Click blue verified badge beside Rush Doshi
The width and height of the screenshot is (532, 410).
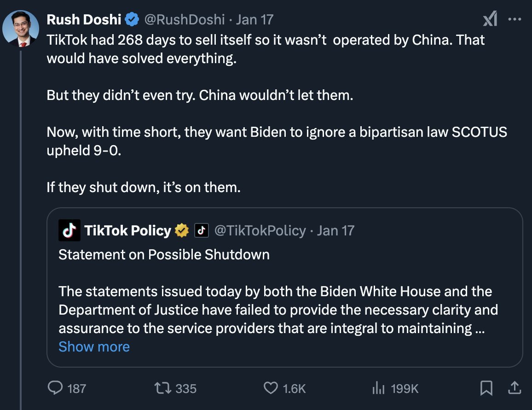click(x=133, y=19)
